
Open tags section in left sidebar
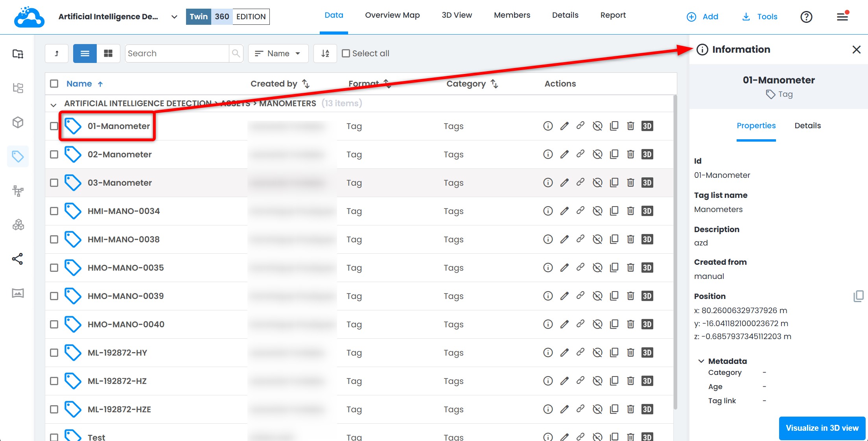[18, 157]
